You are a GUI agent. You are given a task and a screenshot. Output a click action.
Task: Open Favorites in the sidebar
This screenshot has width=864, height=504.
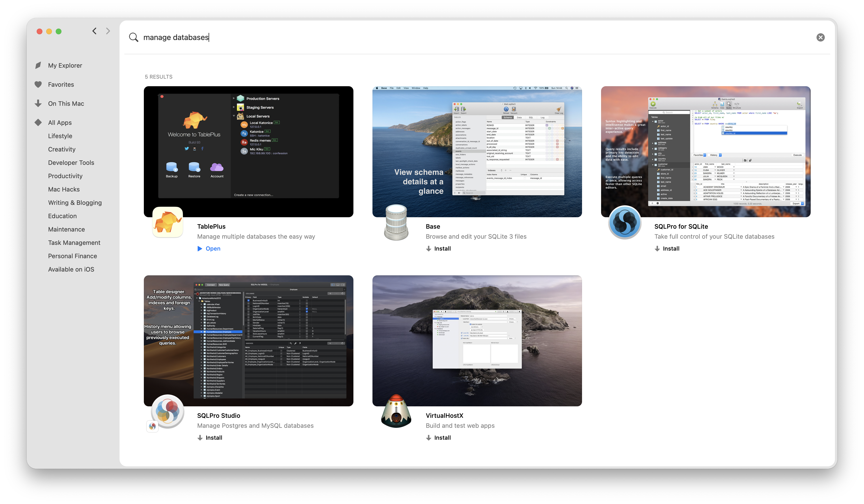point(61,85)
